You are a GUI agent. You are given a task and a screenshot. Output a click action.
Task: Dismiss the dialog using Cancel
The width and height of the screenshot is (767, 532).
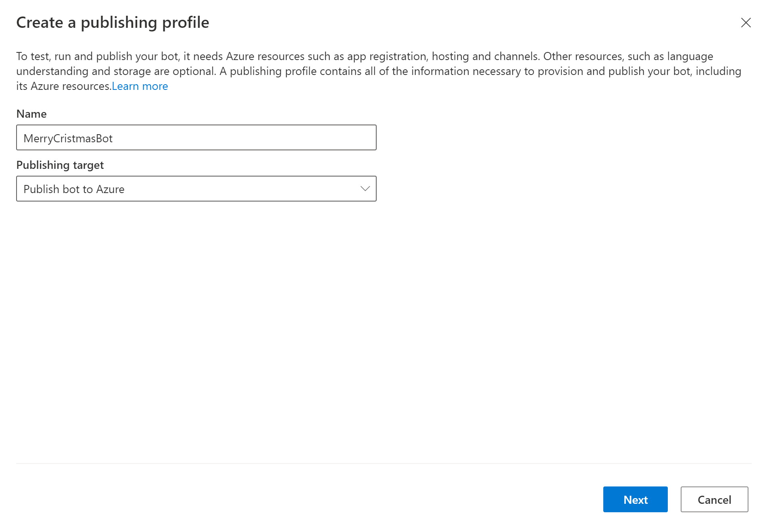(x=714, y=500)
